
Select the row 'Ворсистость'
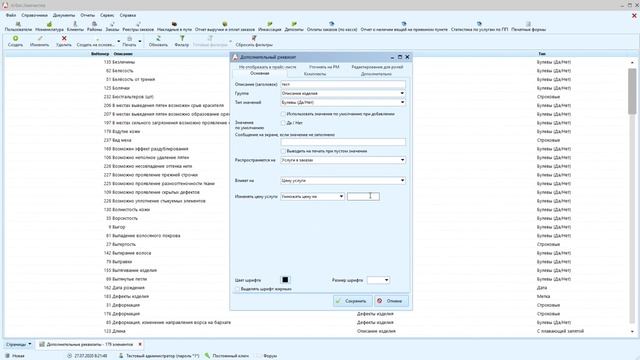pos(124,218)
